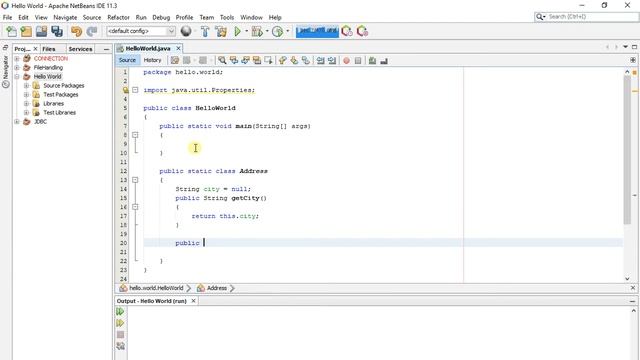Select the FileHandling project
Viewport: 640px width, 360px height.
coord(48,68)
